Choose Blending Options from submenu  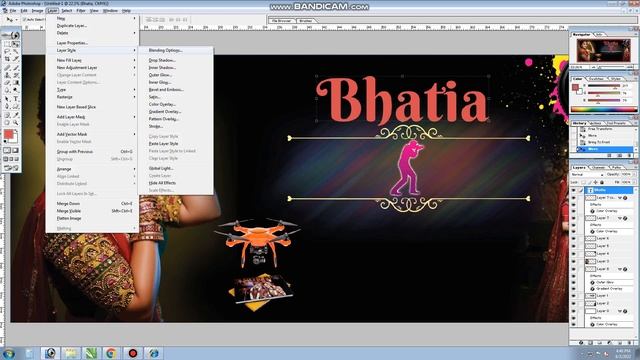point(165,50)
